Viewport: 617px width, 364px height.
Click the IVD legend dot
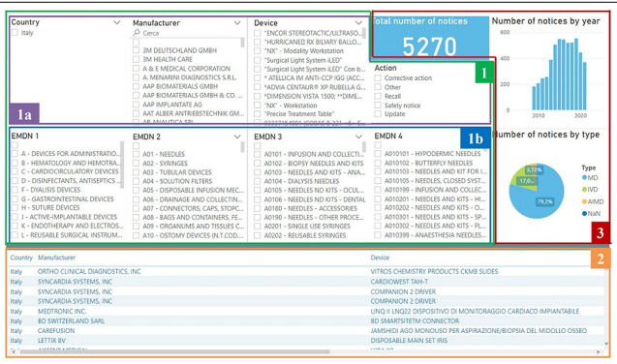(x=584, y=190)
